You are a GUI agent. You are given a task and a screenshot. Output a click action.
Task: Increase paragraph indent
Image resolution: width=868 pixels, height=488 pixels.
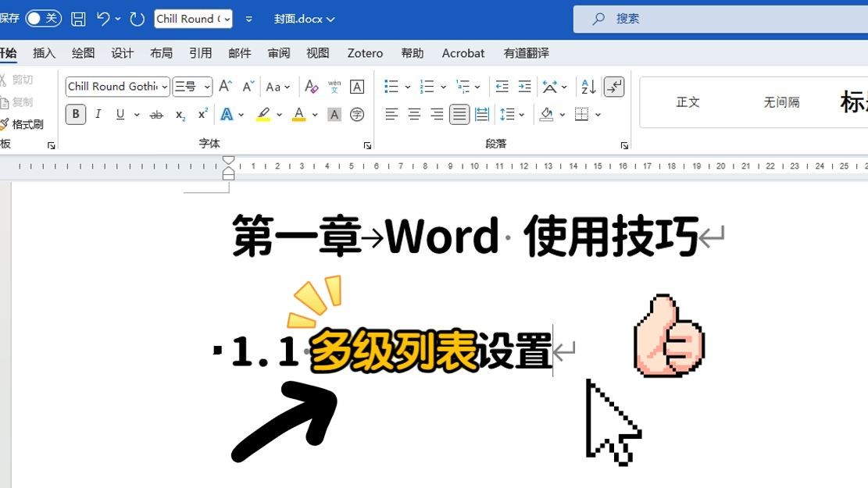[524, 87]
